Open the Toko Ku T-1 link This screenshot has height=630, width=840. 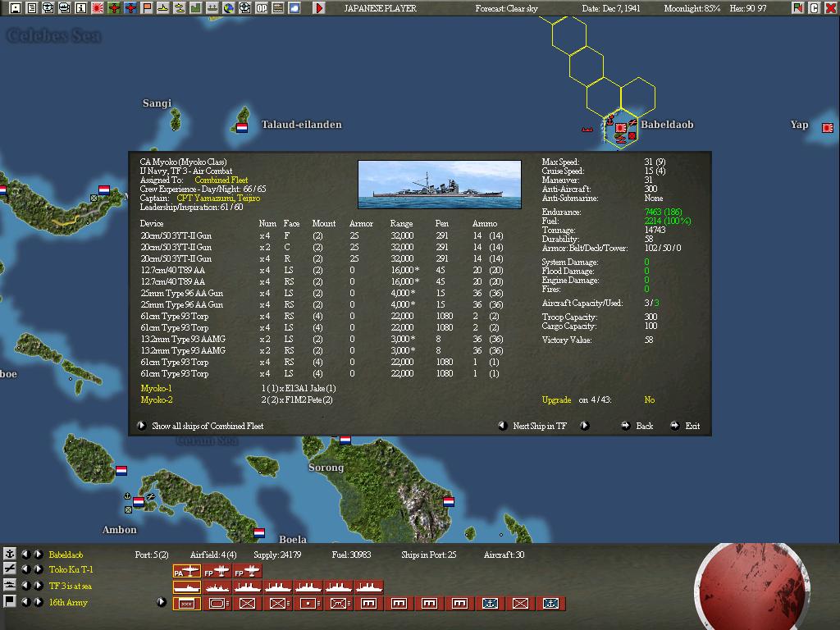(x=71, y=569)
